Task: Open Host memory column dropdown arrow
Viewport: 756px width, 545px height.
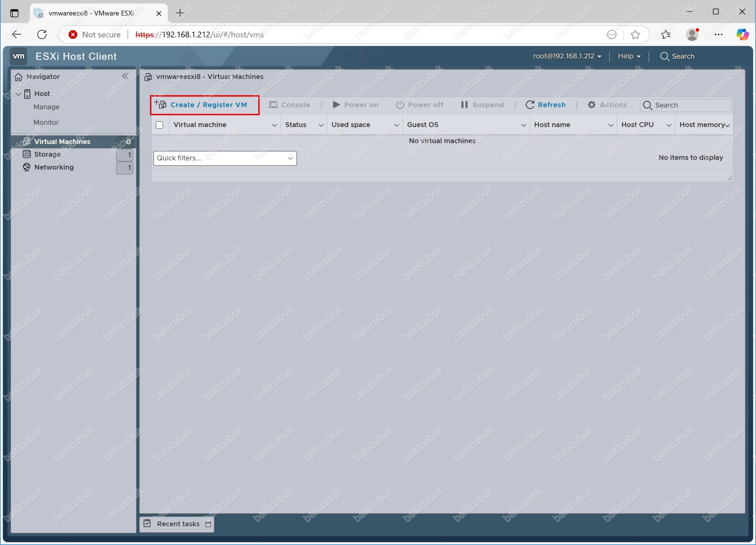Action: click(728, 125)
